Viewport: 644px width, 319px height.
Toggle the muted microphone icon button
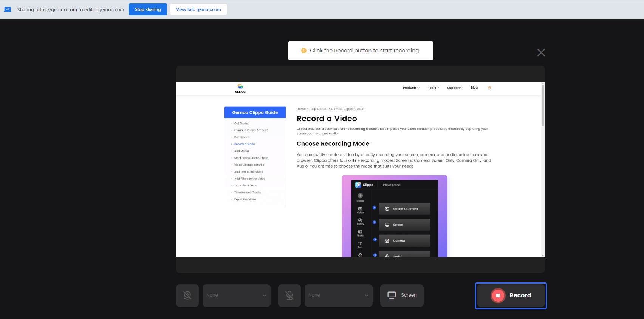click(x=289, y=295)
